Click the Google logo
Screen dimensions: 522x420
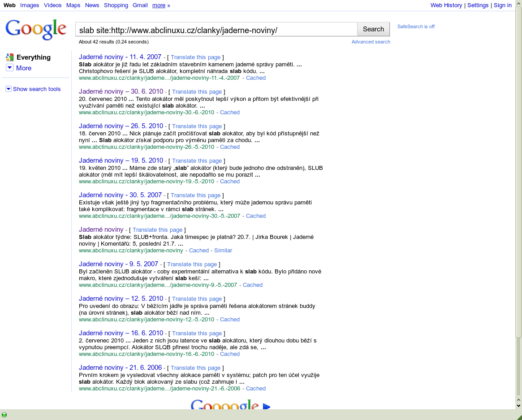(35, 29)
